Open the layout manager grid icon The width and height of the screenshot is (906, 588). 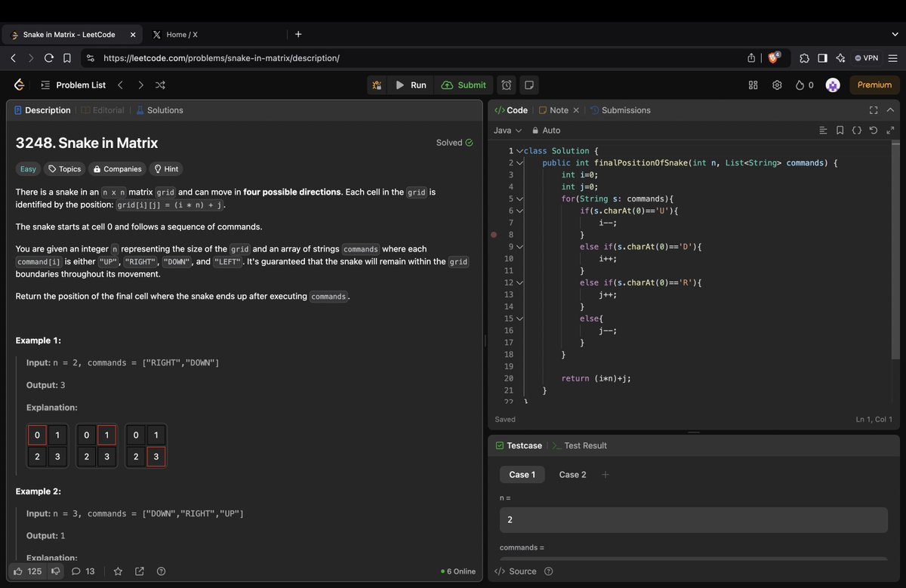(753, 85)
